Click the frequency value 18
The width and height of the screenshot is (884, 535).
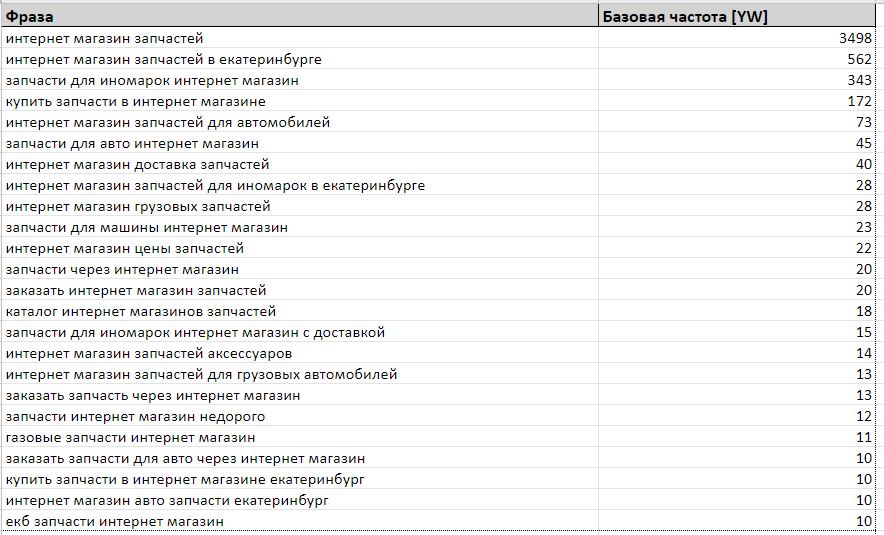pyautogui.click(x=864, y=311)
